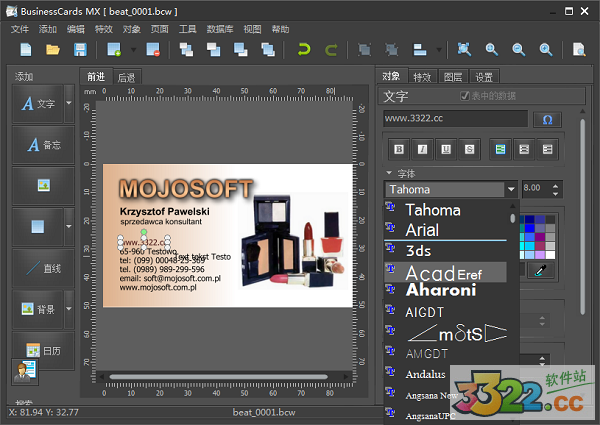The width and height of the screenshot is (600, 425).
Task: Pick a color with the eyedropper icon
Action: pyautogui.click(x=540, y=271)
